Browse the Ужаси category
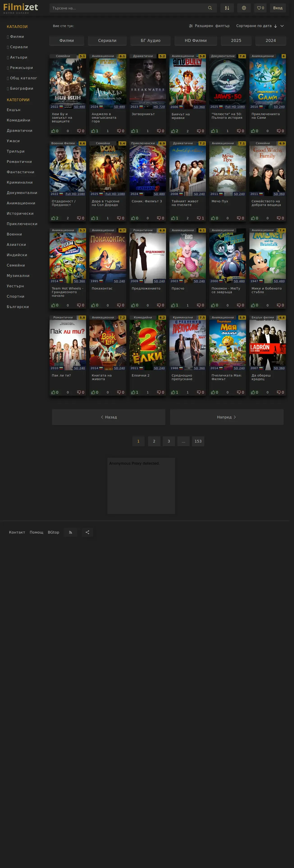 pyautogui.click(x=13, y=141)
